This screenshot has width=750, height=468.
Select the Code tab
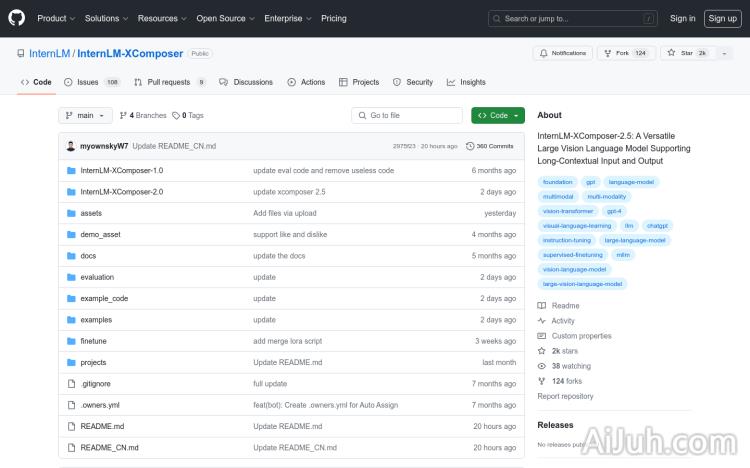pyautogui.click(x=36, y=82)
